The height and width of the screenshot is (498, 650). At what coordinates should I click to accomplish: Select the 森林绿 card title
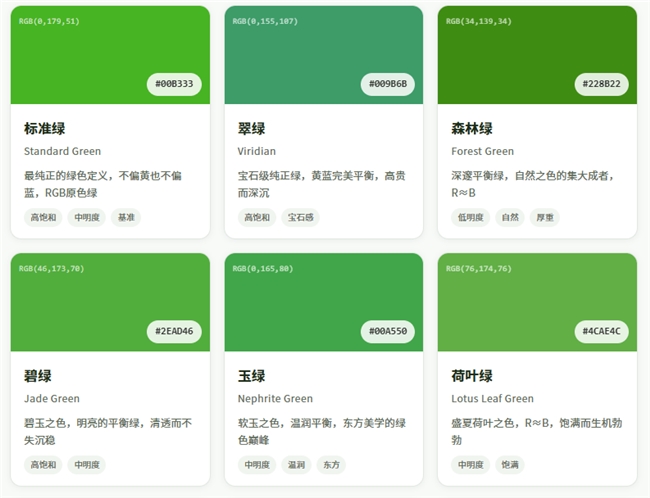(x=472, y=129)
